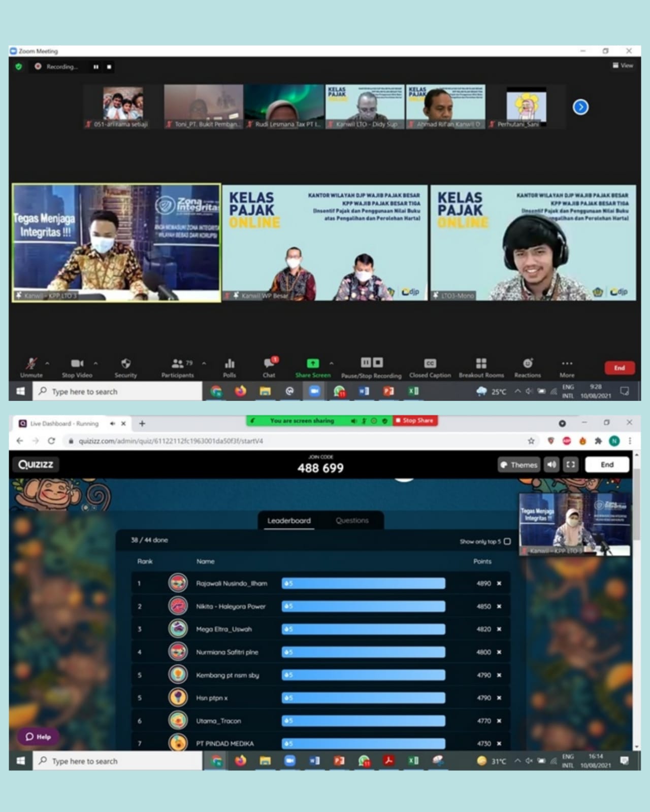The image size is (650, 812).
Task: Click the Windows search box in lower taskbar
Action: (x=118, y=761)
